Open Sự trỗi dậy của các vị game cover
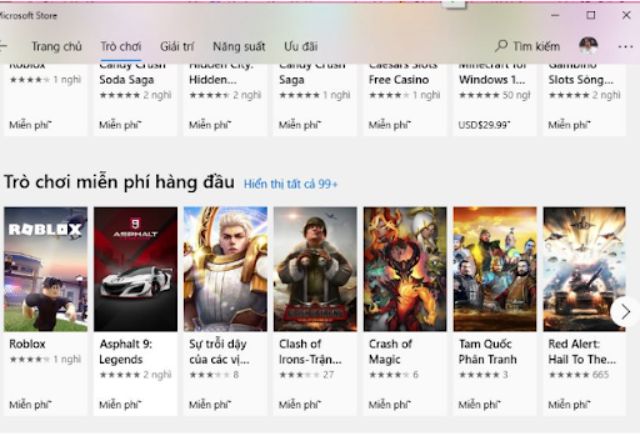Image resolution: width=640 pixels, height=436 pixels. (x=225, y=269)
